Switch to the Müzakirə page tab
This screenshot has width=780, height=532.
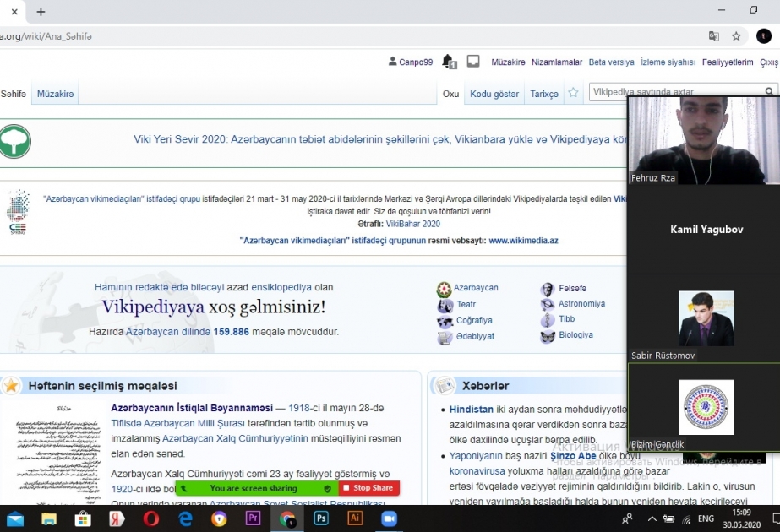pyautogui.click(x=55, y=94)
